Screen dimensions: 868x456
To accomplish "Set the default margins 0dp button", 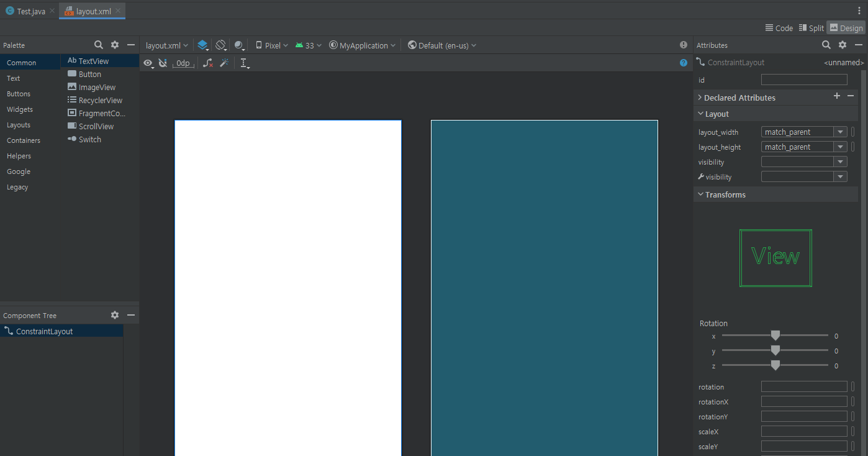I will [x=183, y=63].
